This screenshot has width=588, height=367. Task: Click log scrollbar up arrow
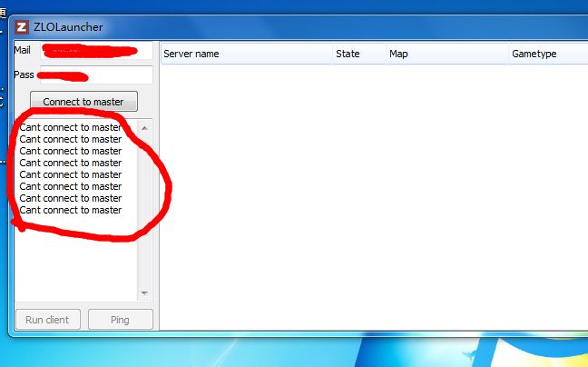tap(144, 128)
